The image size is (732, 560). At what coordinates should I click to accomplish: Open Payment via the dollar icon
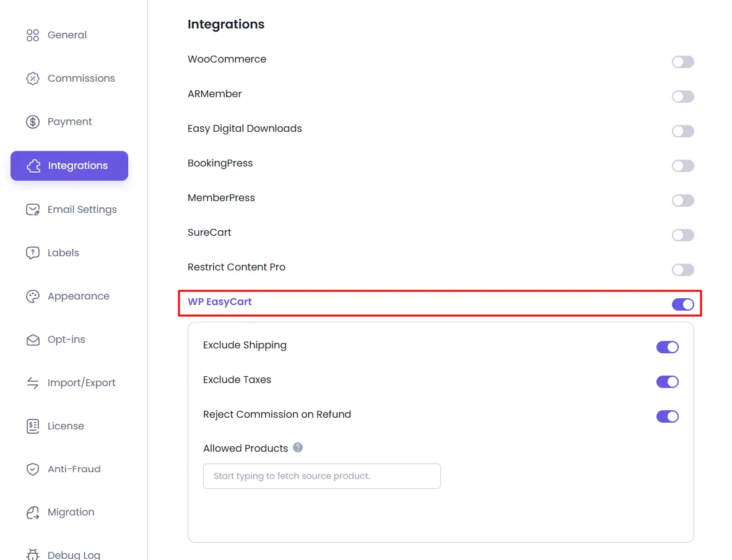(x=32, y=122)
